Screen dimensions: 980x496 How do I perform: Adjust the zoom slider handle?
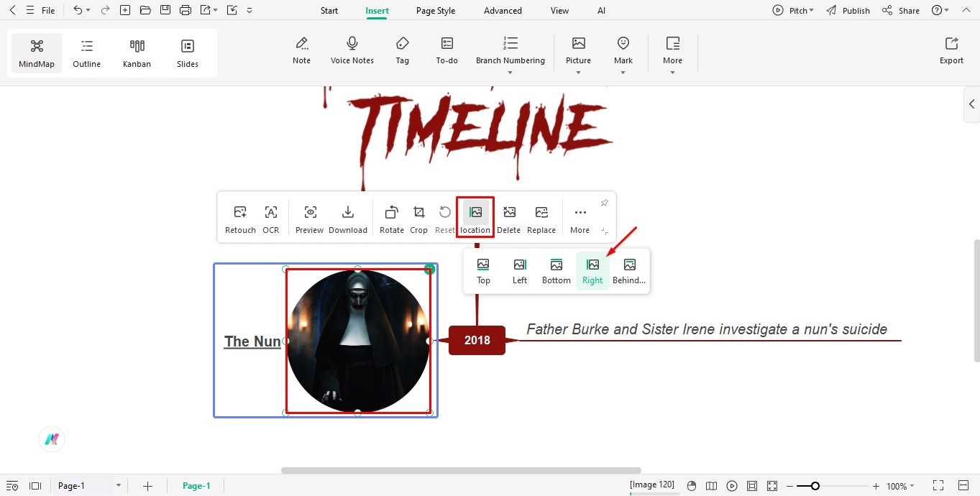[815, 486]
